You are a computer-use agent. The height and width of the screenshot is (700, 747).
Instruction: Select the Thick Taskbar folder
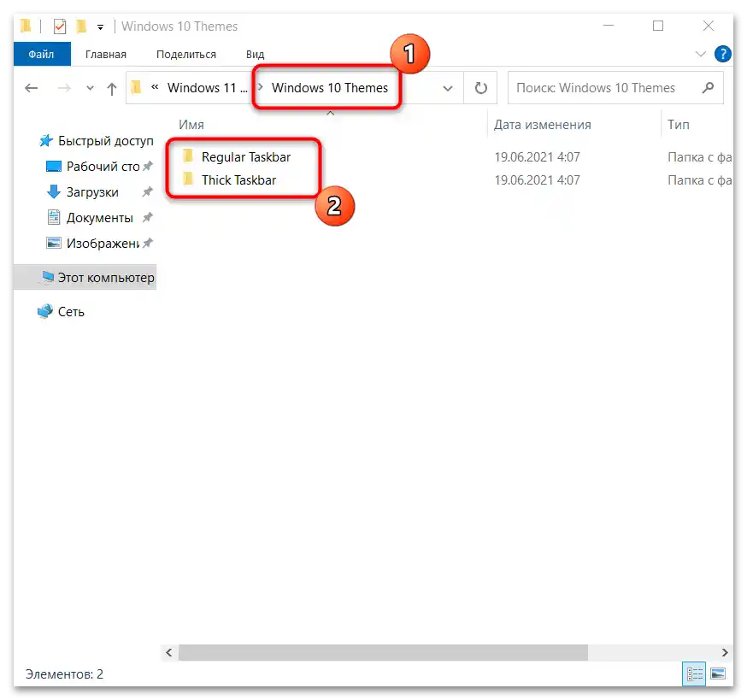click(x=238, y=180)
